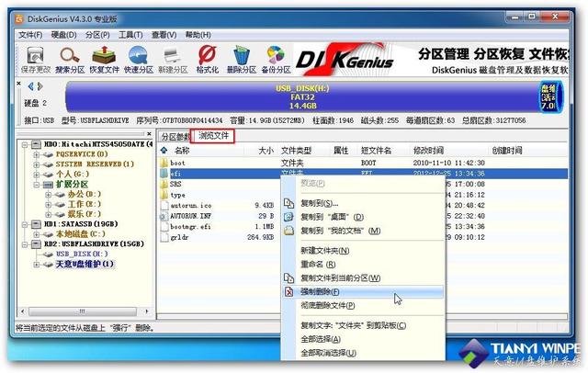Sort by the 修改时间 column header
Viewport: 588px width, 373px height.
coord(428,151)
